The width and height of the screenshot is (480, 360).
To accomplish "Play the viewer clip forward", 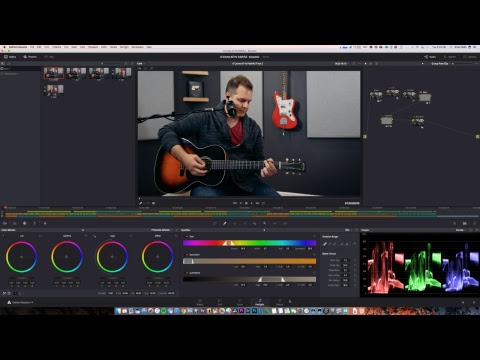I will click(x=252, y=203).
